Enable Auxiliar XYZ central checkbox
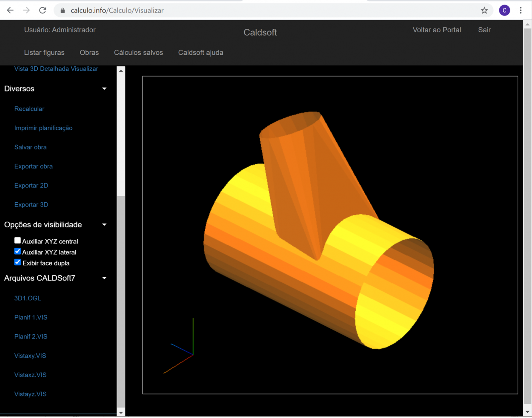532x418 pixels. 17,240
